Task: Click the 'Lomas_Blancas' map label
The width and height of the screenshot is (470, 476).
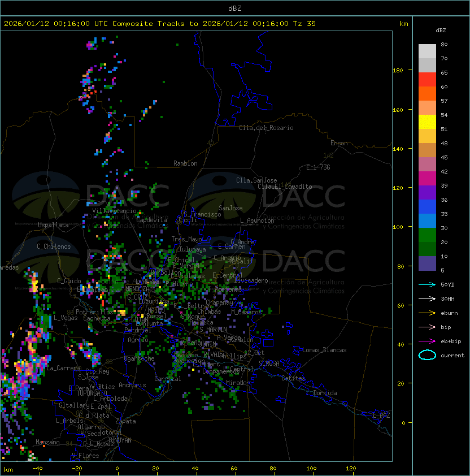Action: click(324, 350)
